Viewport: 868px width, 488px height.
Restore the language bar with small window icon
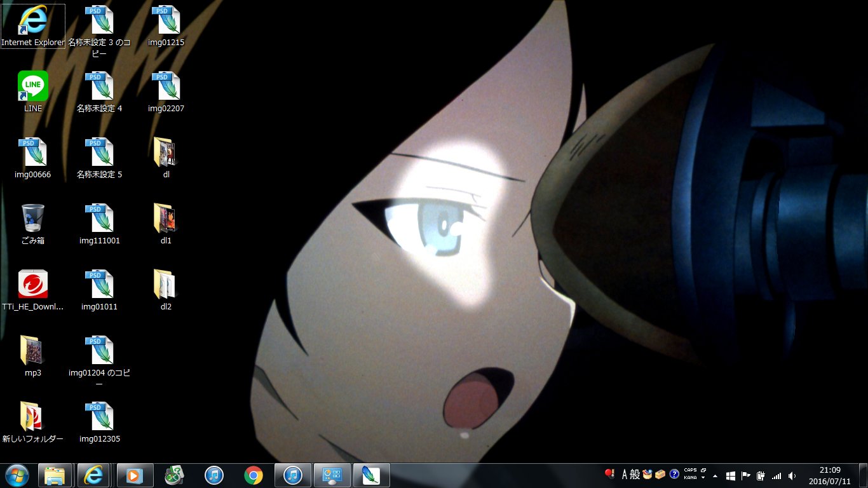click(703, 471)
